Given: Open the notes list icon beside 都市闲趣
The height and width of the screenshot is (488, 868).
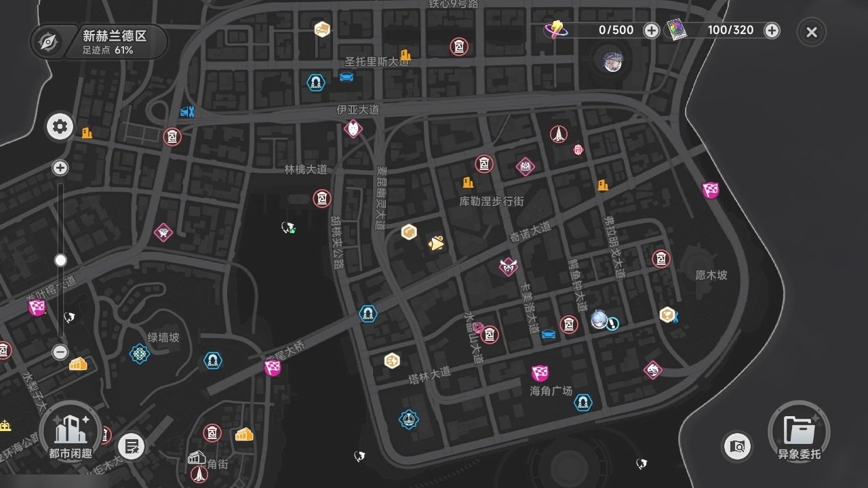Looking at the screenshot, I should (131, 447).
